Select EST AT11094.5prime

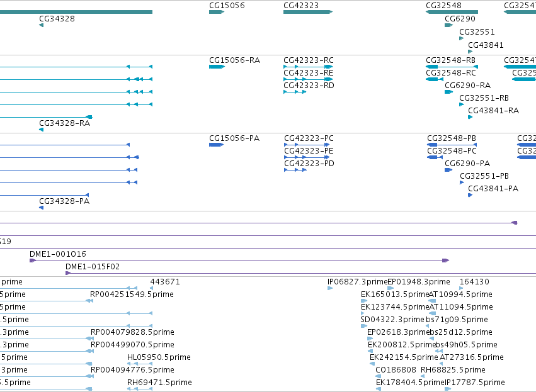461,307
